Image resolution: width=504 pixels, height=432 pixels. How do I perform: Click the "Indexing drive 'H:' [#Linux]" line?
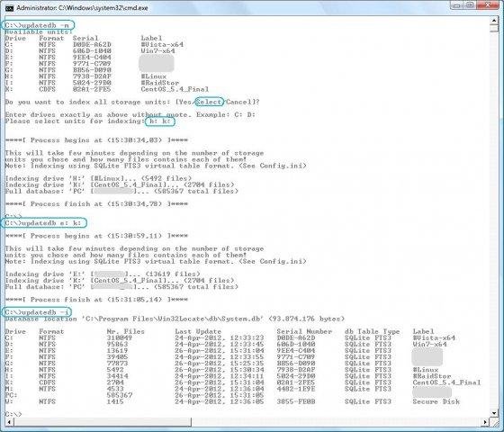click(98, 179)
